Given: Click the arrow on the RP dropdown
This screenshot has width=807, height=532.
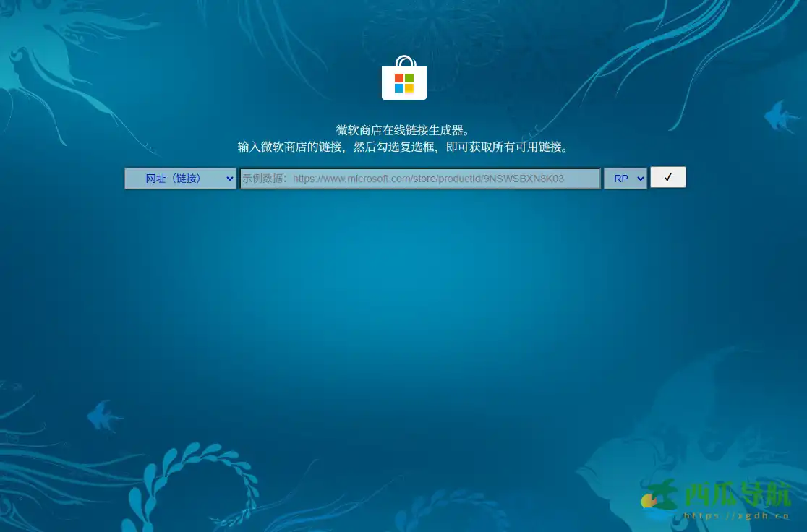Looking at the screenshot, I should pos(640,179).
